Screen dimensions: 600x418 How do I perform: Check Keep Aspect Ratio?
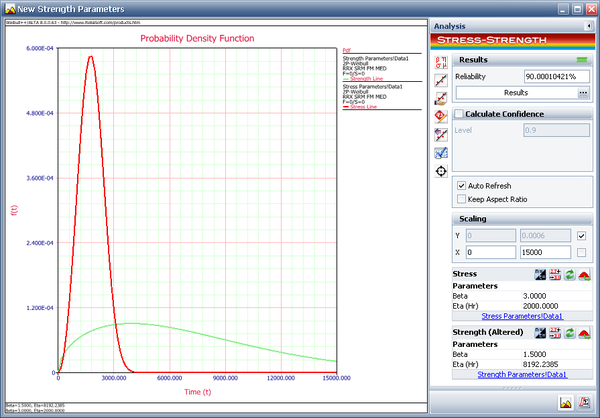460,199
